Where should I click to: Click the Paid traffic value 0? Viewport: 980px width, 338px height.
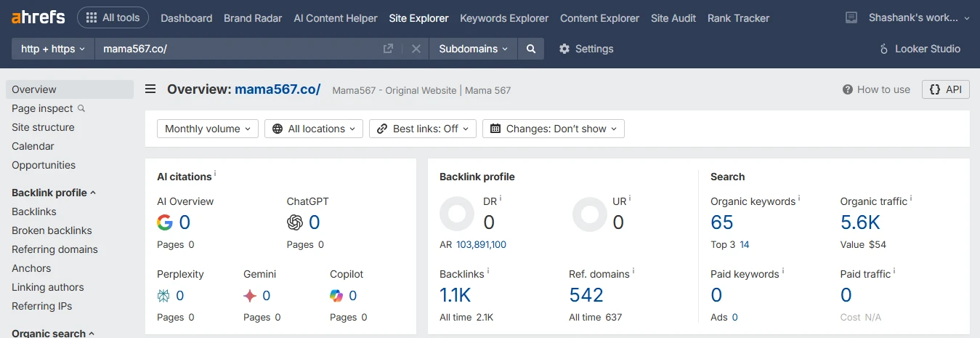(x=846, y=295)
